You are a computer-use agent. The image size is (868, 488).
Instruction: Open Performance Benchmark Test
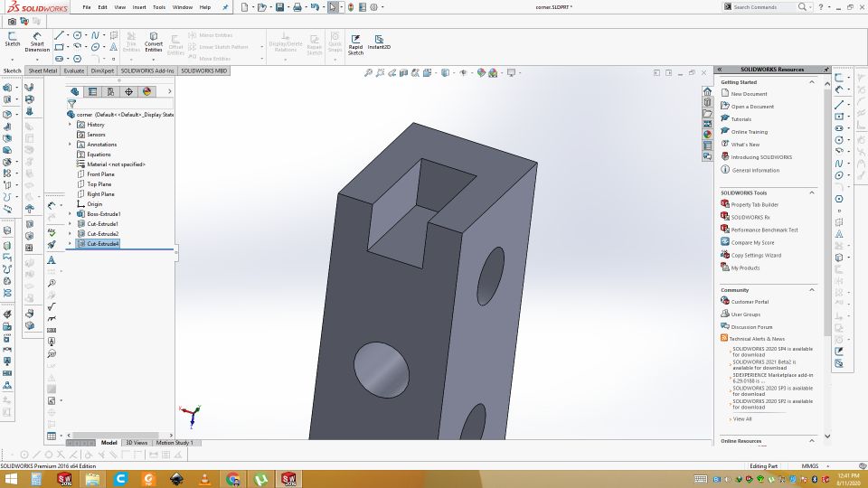765,230
